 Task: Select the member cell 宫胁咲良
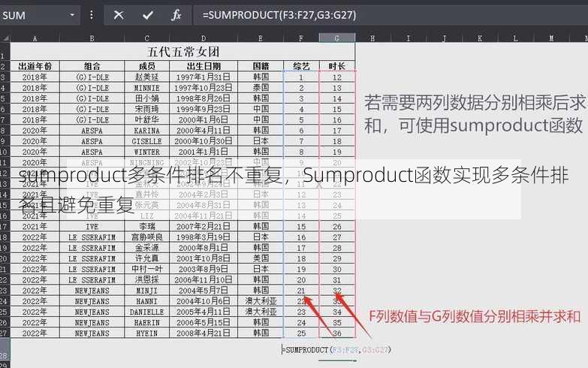point(146,237)
